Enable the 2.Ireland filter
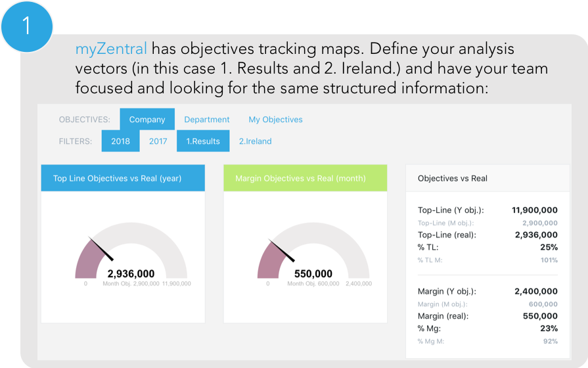The image size is (588, 368). (255, 141)
